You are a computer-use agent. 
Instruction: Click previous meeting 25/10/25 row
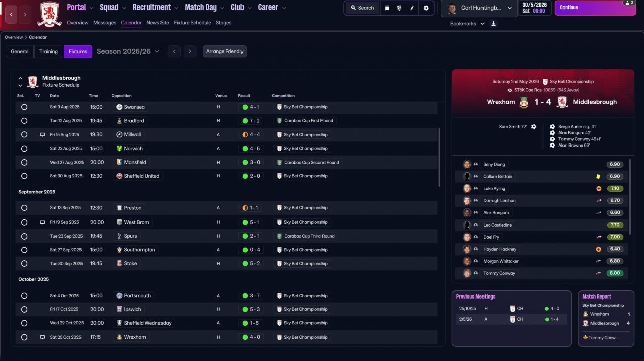(511, 308)
